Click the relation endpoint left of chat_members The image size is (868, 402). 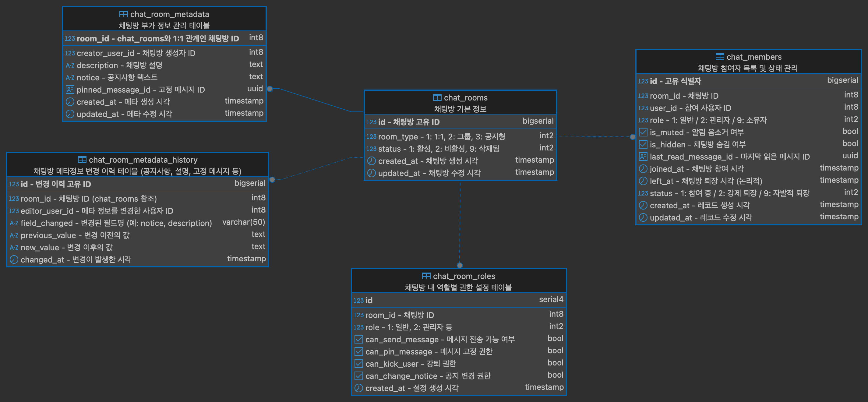point(633,137)
